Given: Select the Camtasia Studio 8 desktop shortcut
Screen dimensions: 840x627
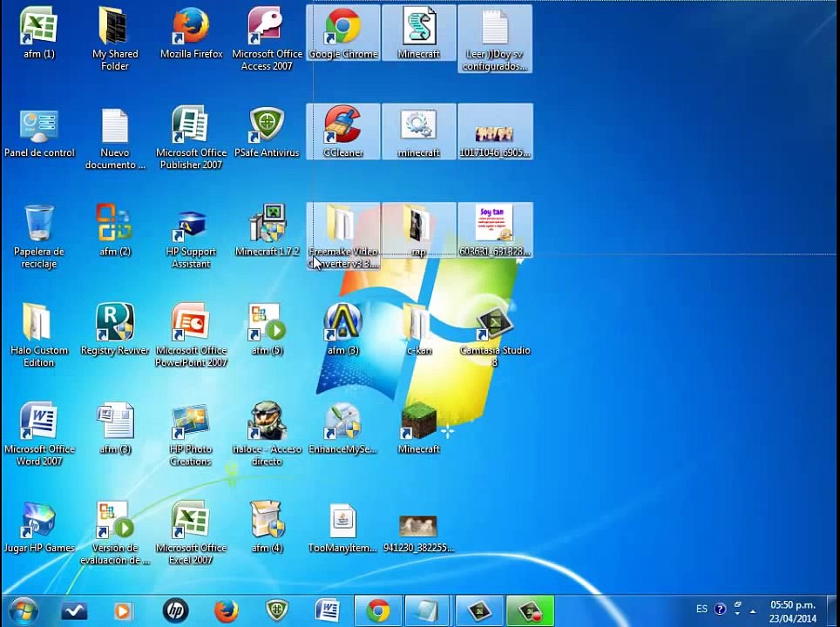Looking at the screenshot, I should pos(495,335).
